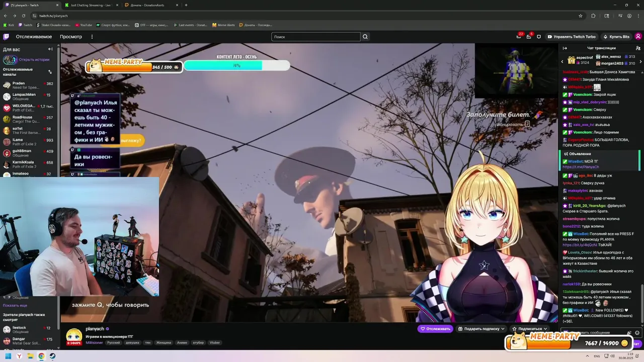
Task: Open Kick bookmark
Action: pyautogui.click(x=9, y=25)
